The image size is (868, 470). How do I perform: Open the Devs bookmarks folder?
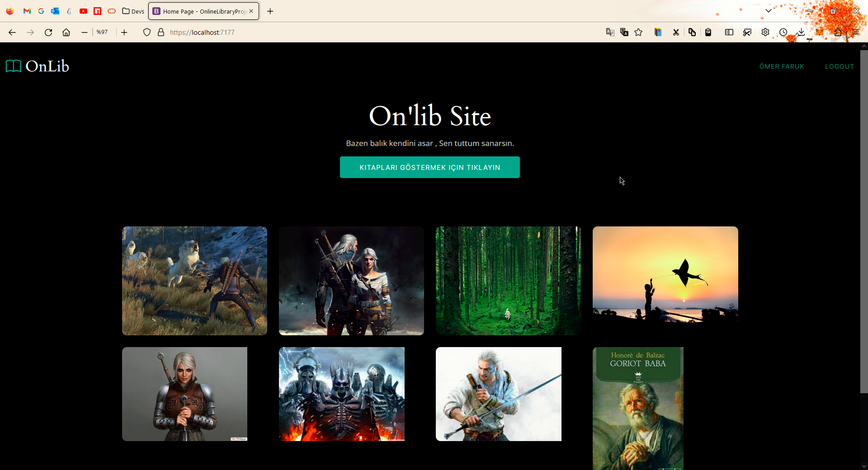133,11
